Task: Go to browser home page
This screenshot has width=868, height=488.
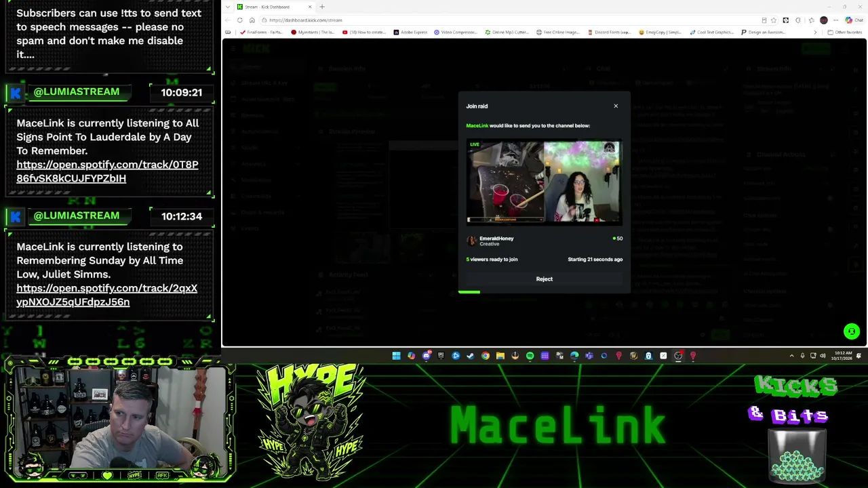Action: coord(252,20)
